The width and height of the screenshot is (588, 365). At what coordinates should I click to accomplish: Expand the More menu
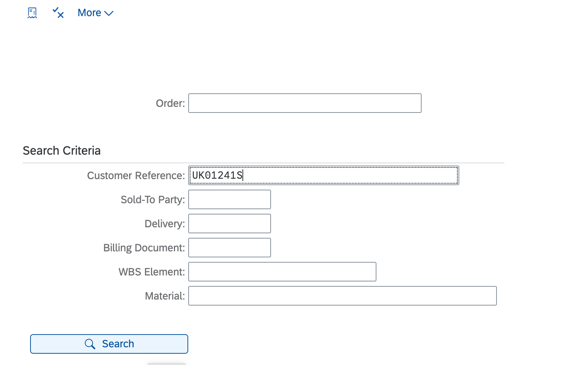point(95,13)
